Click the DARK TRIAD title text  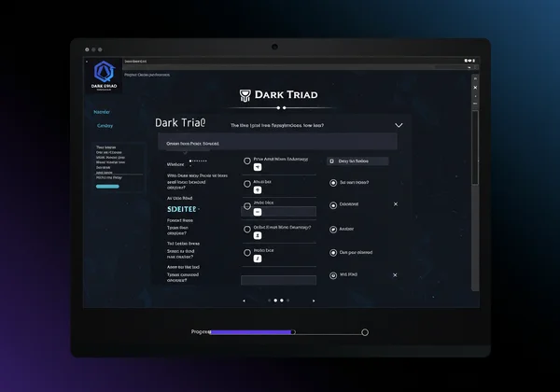click(x=287, y=95)
